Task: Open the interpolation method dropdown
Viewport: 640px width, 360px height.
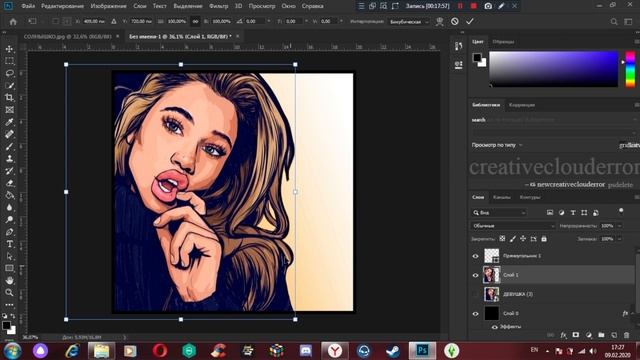Action: tap(409, 22)
